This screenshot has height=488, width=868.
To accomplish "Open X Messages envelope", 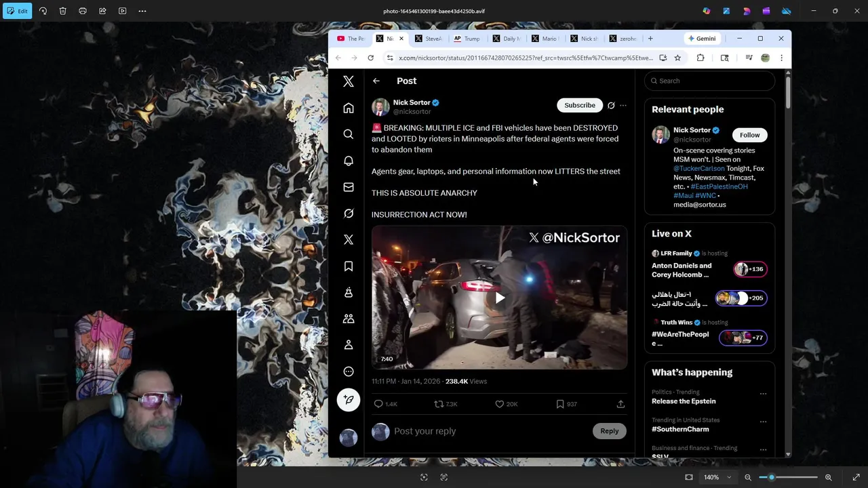I will coord(349,187).
